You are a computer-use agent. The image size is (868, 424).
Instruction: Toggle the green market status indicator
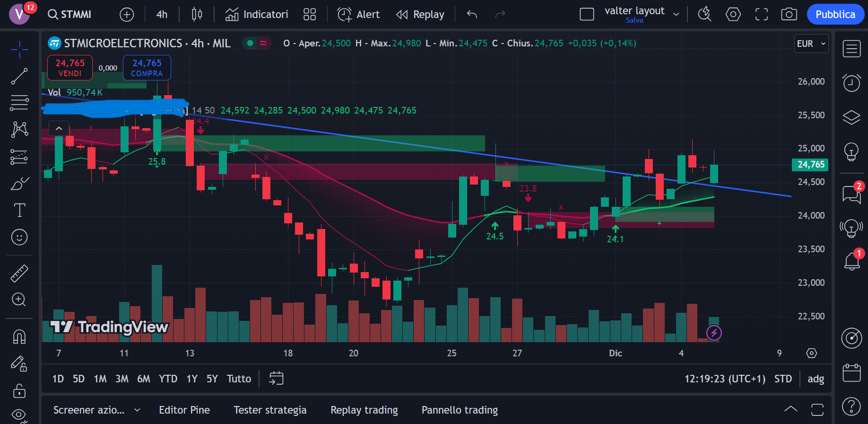point(250,43)
